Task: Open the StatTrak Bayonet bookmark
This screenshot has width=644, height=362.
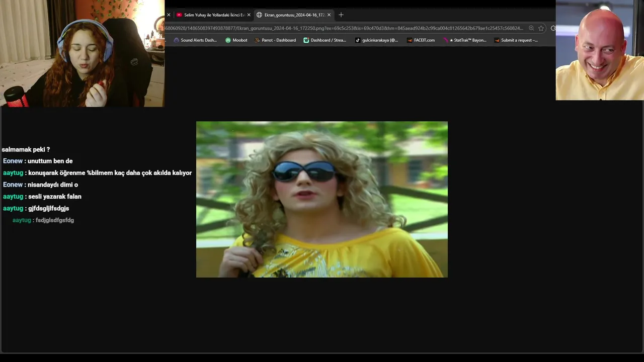Action: click(465, 40)
